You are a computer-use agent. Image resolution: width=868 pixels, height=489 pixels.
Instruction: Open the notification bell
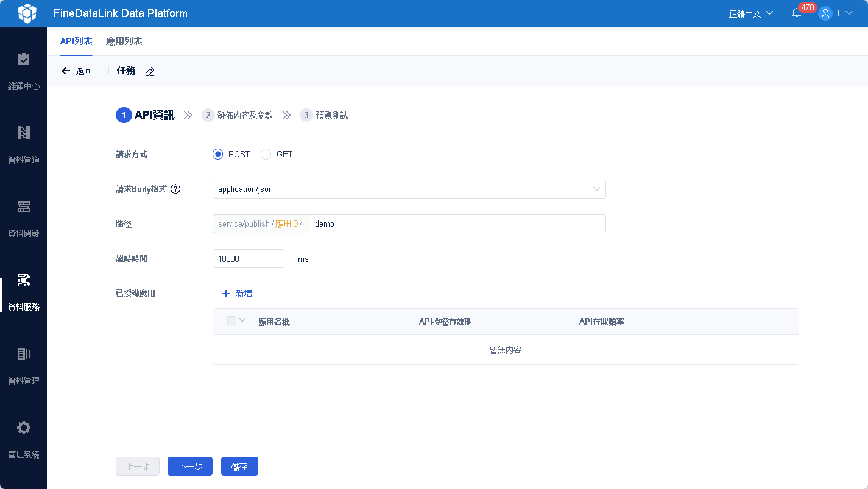[797, 13]
